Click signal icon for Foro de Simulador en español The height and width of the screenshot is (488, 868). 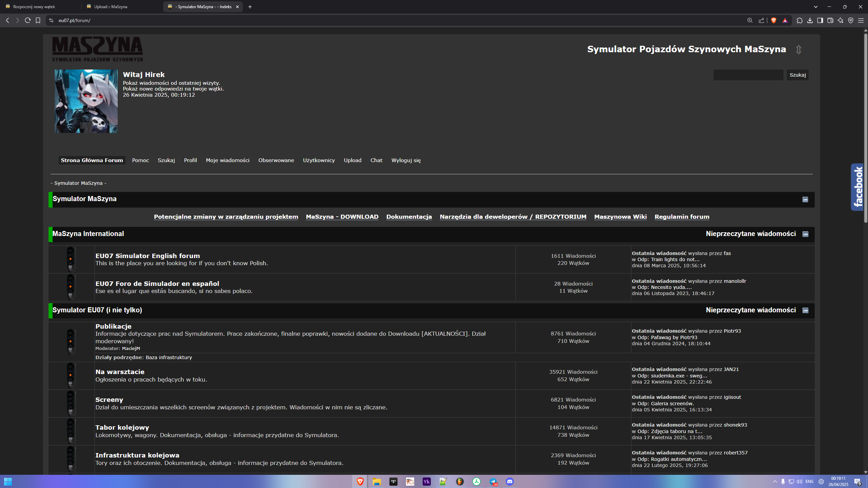[x=71, y=287]
